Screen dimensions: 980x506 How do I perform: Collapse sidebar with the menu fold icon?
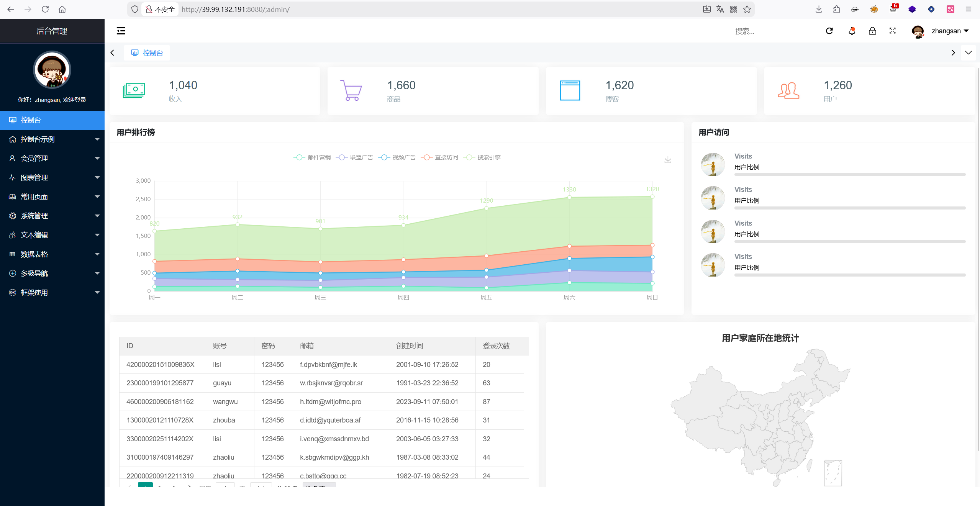[121, 31]
